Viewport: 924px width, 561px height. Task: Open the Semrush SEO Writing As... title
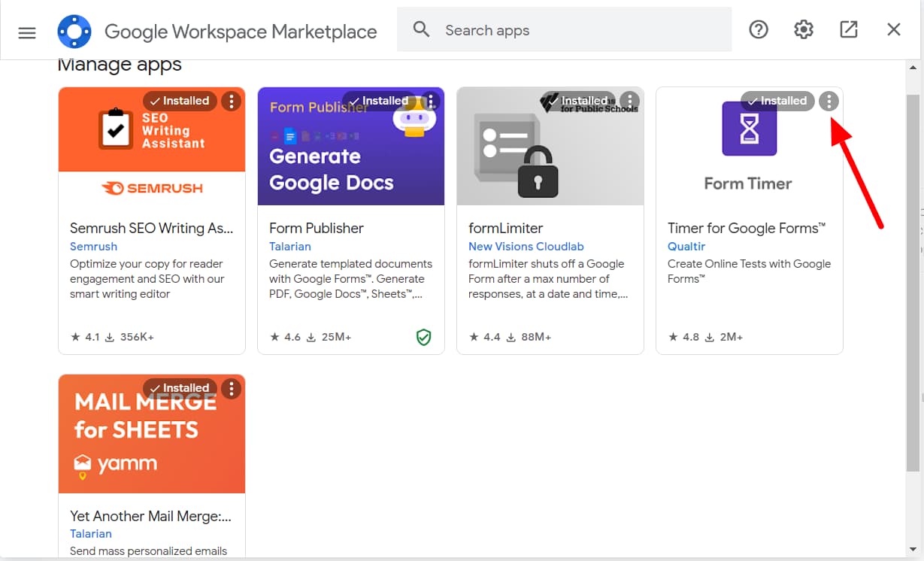(152, 228)
